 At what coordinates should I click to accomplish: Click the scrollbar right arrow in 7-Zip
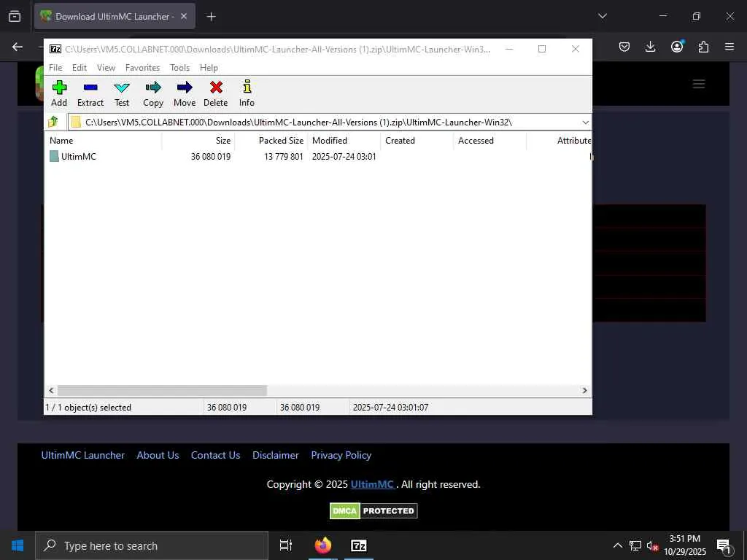584,391
